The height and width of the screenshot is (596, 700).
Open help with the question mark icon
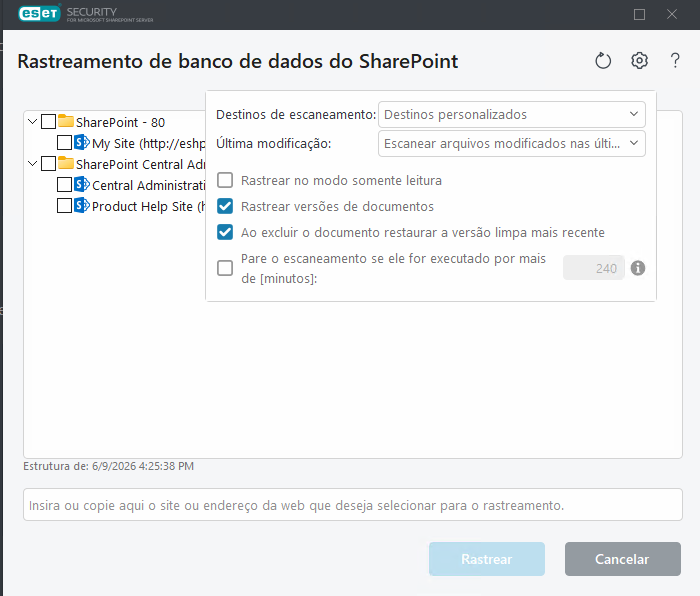point(675,60)
